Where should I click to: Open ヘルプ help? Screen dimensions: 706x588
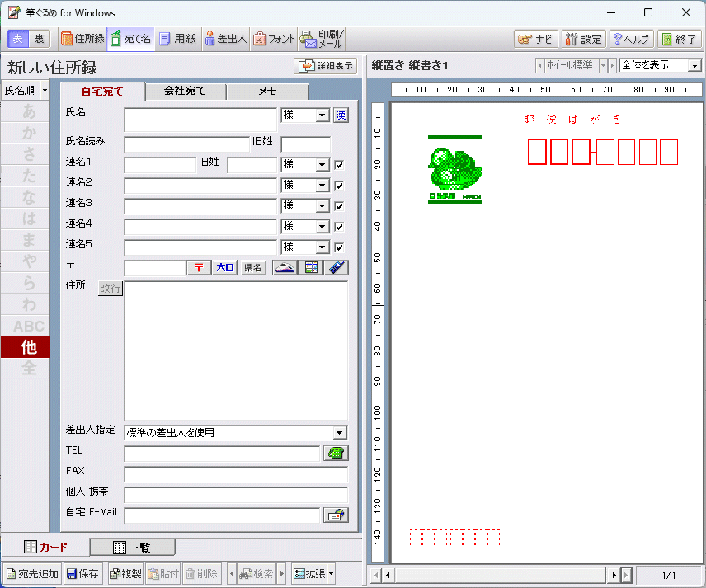coord(632,39)
